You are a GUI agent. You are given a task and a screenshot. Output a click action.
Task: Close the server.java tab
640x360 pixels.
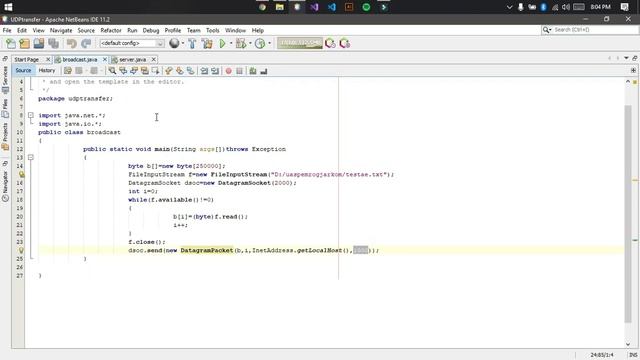[153, 60]
